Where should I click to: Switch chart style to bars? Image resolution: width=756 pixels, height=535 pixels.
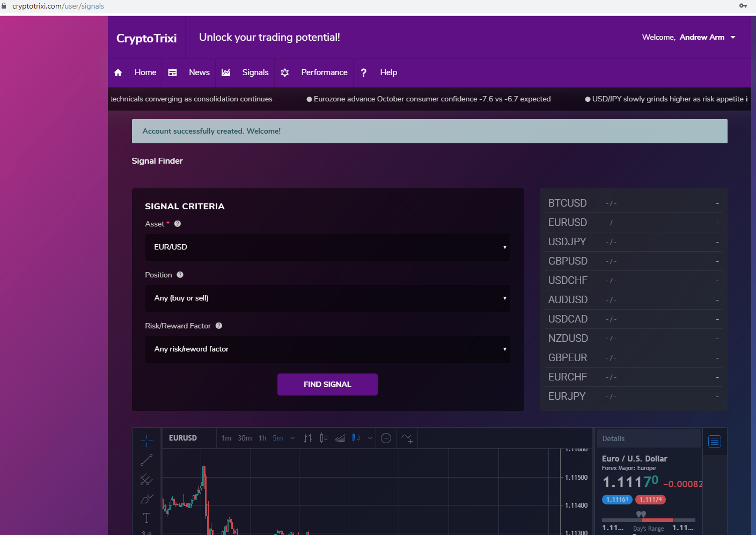(308, 438)
